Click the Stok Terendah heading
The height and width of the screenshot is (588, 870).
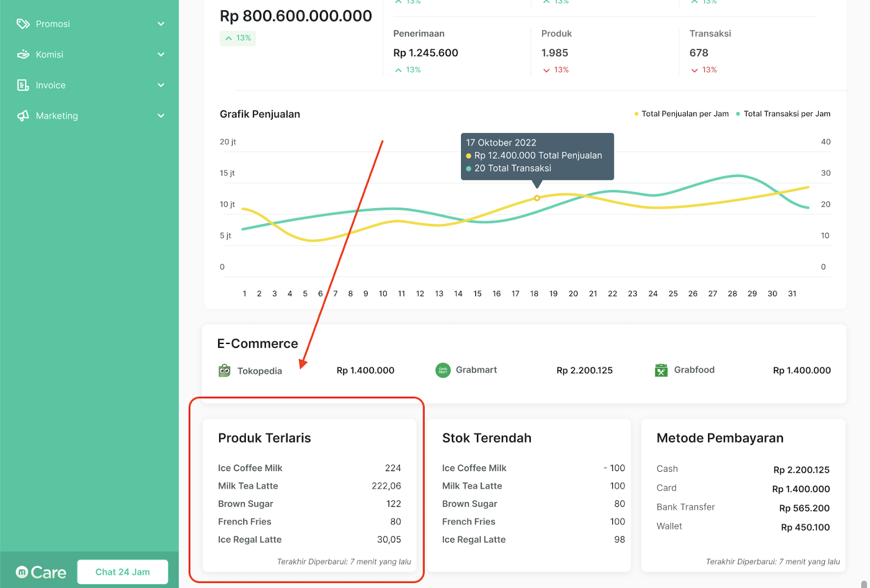[x=487, y=438]
